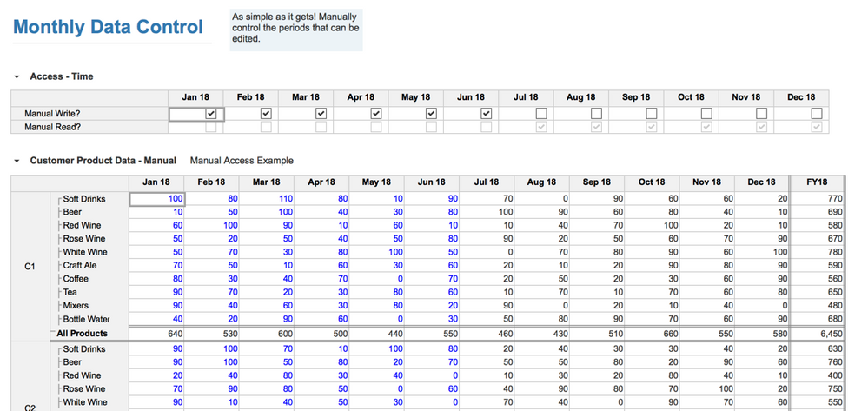Screen dimensions: 868x411
Task: Click the Bottle Water row label in C1
Action: pos(86,320)
